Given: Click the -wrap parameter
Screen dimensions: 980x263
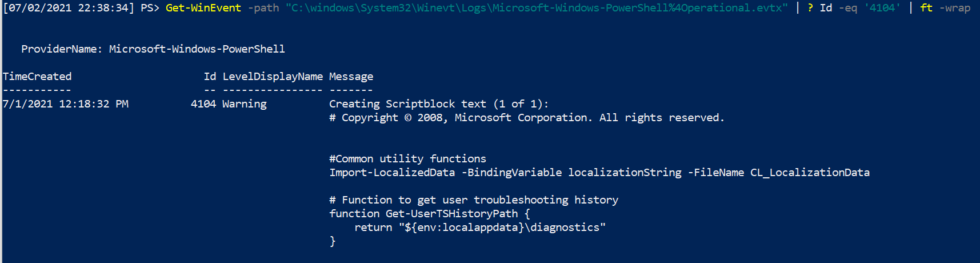Looking at the screenshot, I should tap(954, 8).
